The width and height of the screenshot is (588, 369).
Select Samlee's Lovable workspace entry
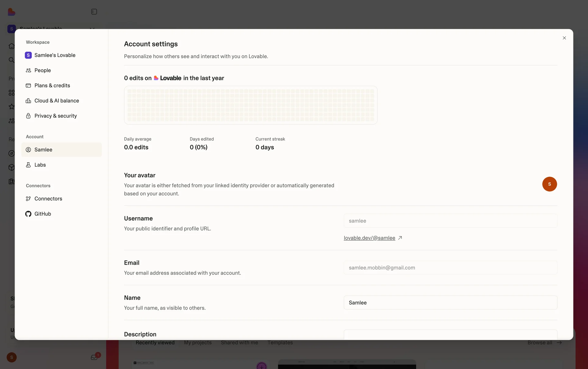click(55, 55)
